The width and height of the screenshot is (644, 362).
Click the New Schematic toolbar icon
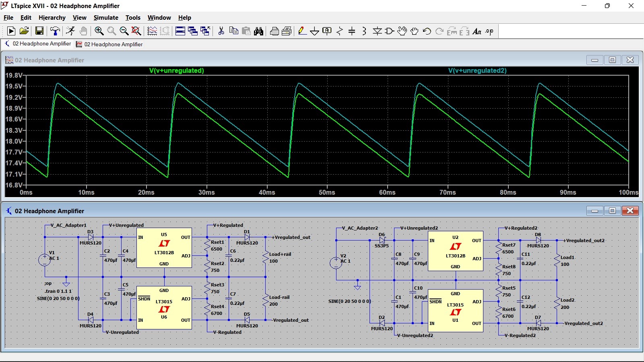(x=11, y=31)
